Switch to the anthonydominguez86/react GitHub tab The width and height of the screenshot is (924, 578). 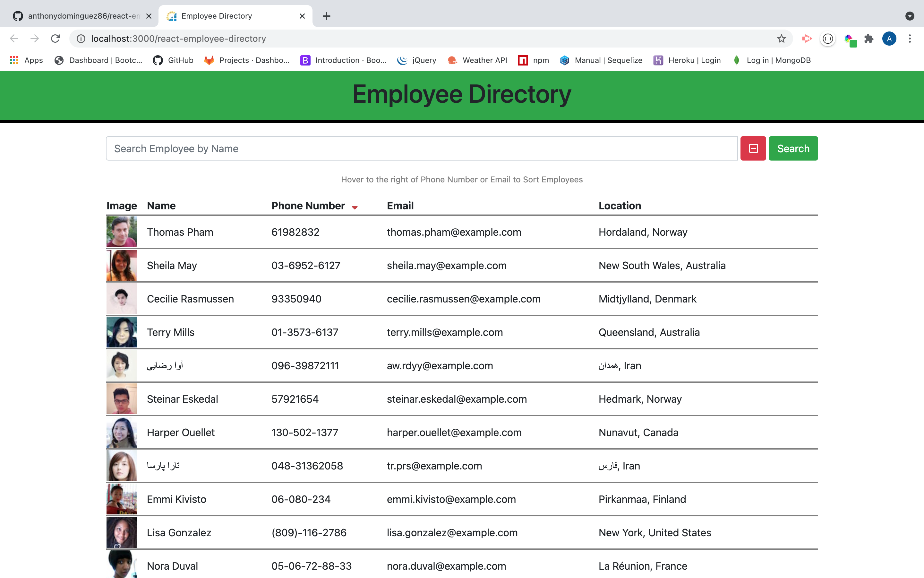pyautogui.click(x=79, y=16)
